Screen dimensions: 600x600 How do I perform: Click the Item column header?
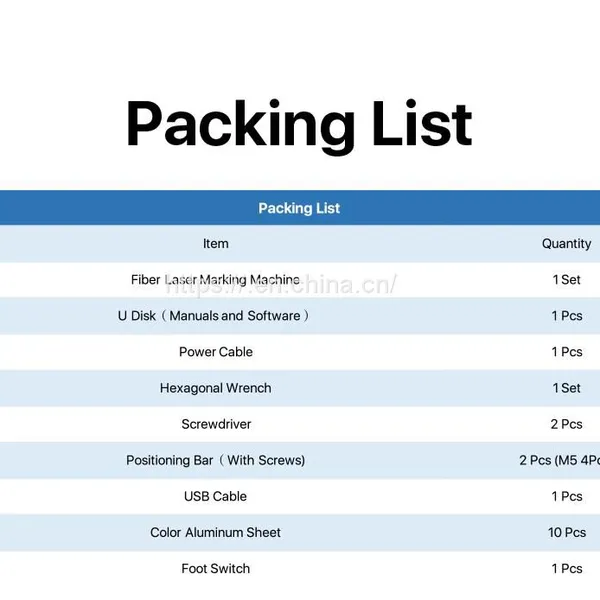tap(215, 244)
